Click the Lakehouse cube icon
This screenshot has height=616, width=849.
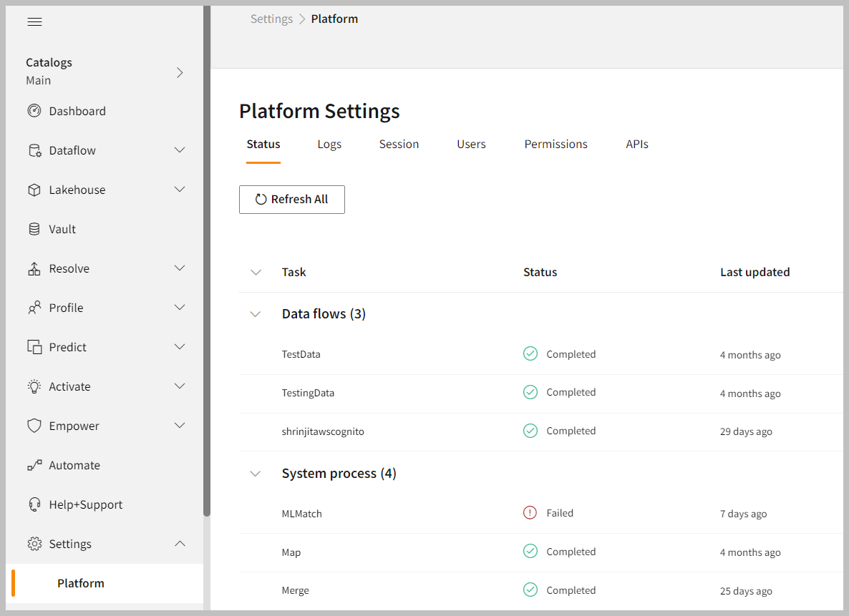[x=34, y=190]
